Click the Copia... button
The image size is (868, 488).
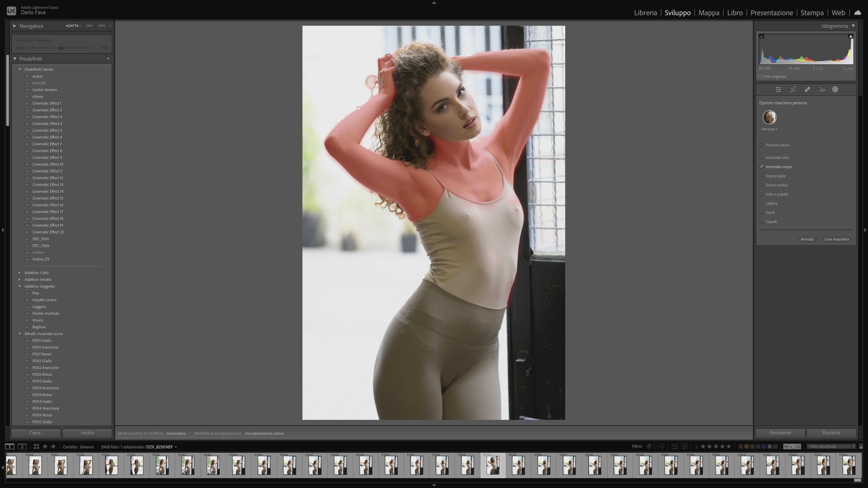click(36, 433)
